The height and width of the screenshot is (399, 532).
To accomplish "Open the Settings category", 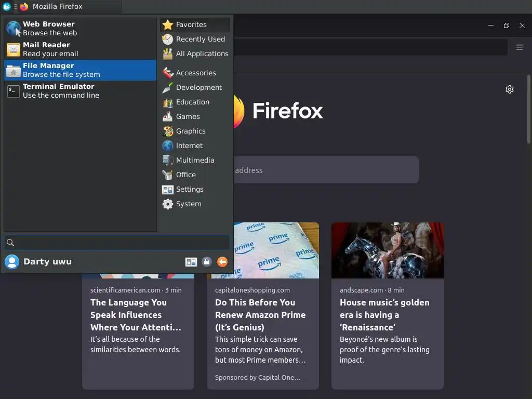I will pos(195,189).
